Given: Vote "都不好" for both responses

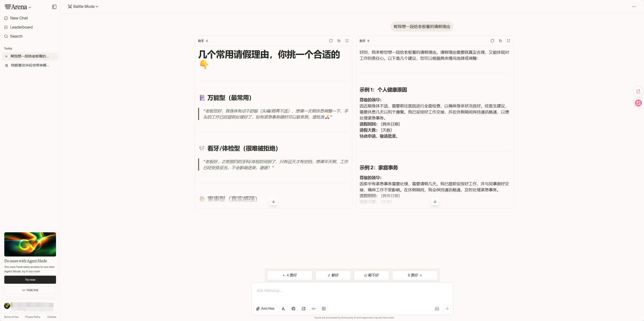Looking at the screenshot, I should coord(371,275).
